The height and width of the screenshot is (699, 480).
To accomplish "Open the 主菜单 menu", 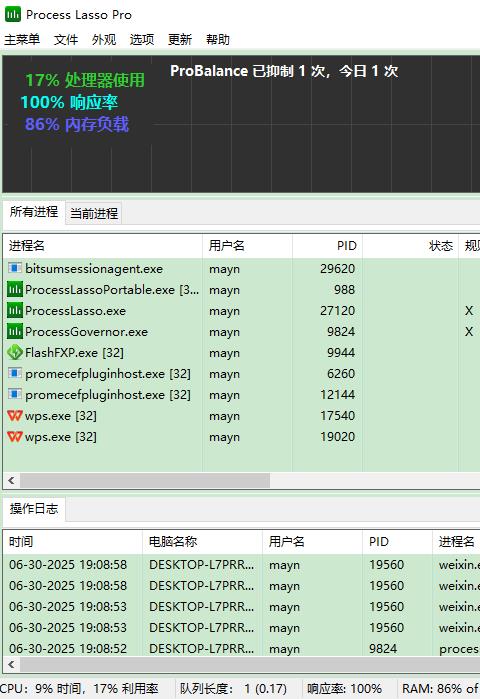I will (x=22, y=40).
